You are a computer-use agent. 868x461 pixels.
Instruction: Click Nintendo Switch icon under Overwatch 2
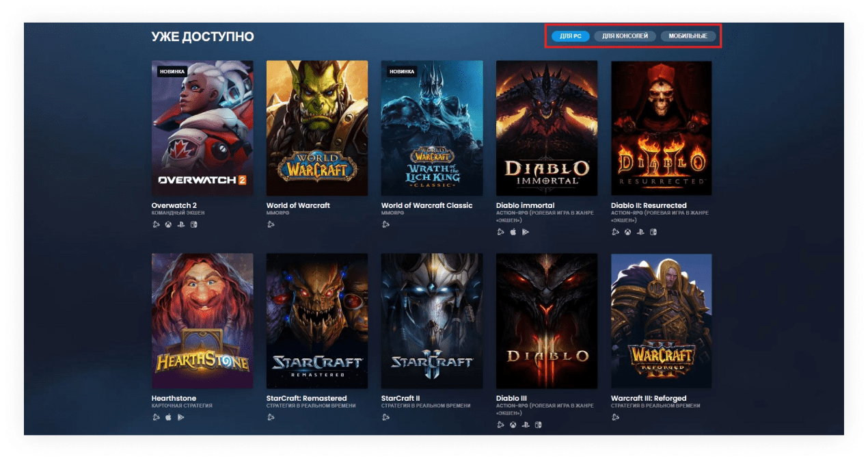[x=194, y=224]
